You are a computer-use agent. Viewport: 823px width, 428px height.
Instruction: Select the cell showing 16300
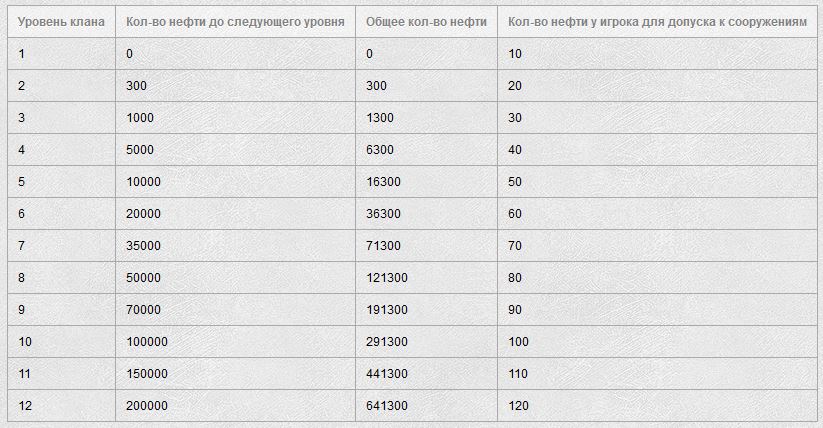point(426,181)
